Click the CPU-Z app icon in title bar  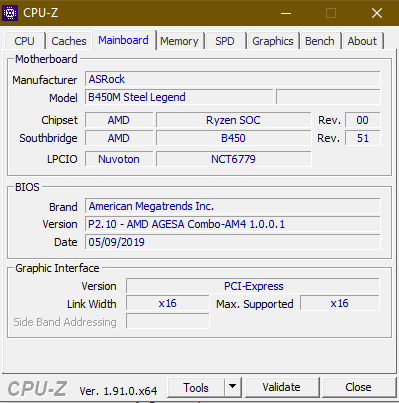(x=10, y=13)
